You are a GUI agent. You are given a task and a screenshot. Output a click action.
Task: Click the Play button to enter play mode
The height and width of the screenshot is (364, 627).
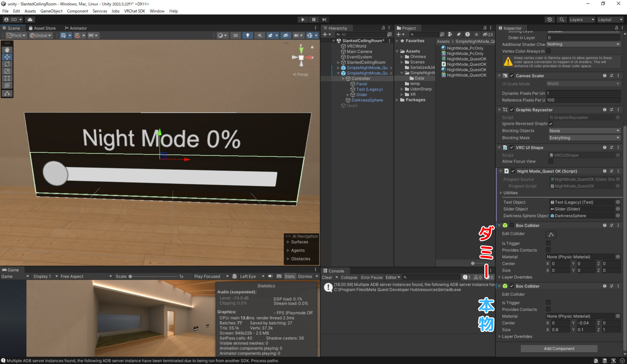point(302,19)
